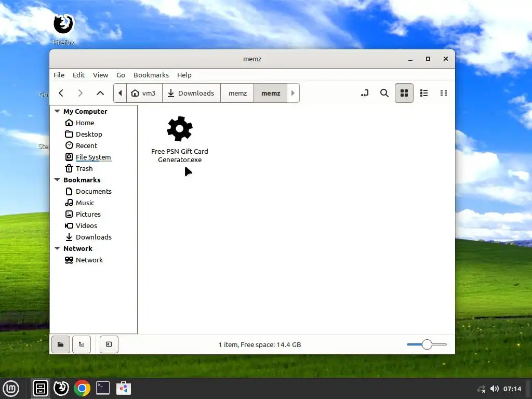Go back with the left arrow button
Image resolution: width=532 pixels, height=399 pixels.
61,93
